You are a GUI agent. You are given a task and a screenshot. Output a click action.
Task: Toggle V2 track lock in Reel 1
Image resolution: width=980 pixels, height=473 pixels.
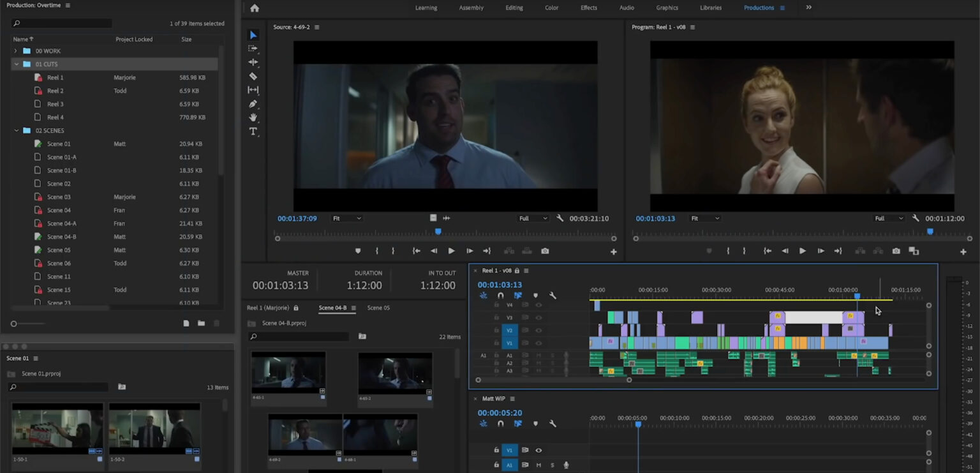pos(496,330)
